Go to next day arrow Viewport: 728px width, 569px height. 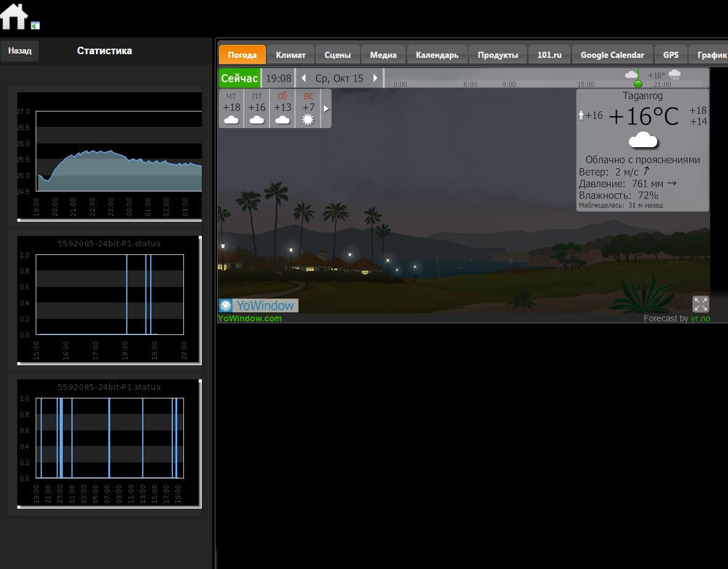click(x=375, y=78)
